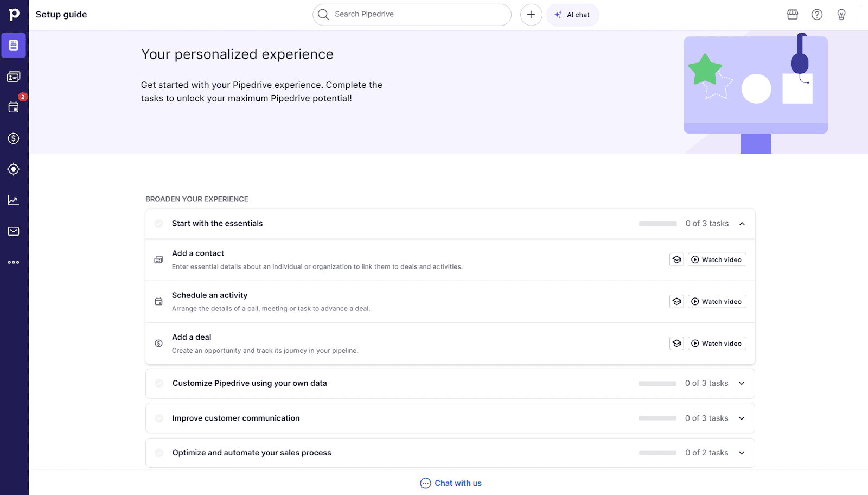Open Activities calendar icon in sidebar
Image resolution: width=868 pixels, height=495 pixels.
[x=14, y=107]
